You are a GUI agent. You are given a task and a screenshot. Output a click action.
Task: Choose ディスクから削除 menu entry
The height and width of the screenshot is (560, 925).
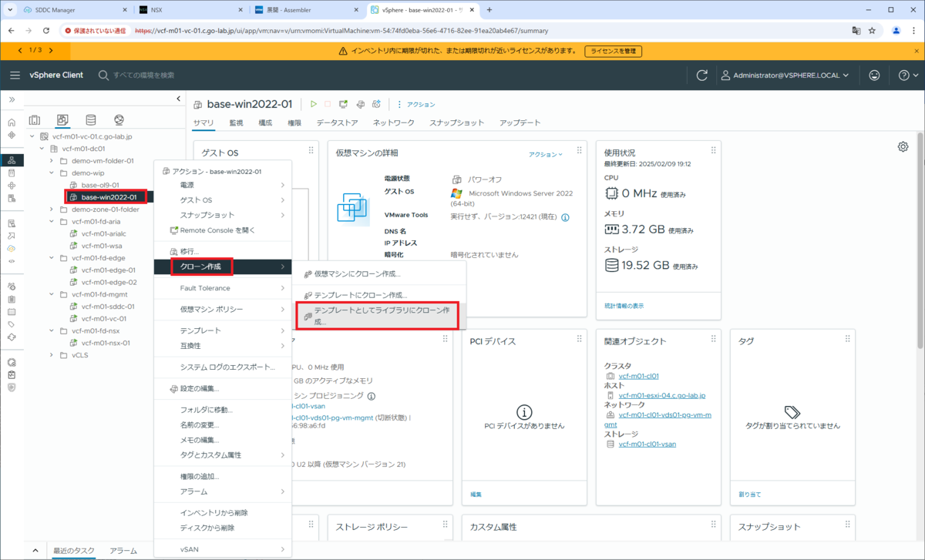pos(223,528)
